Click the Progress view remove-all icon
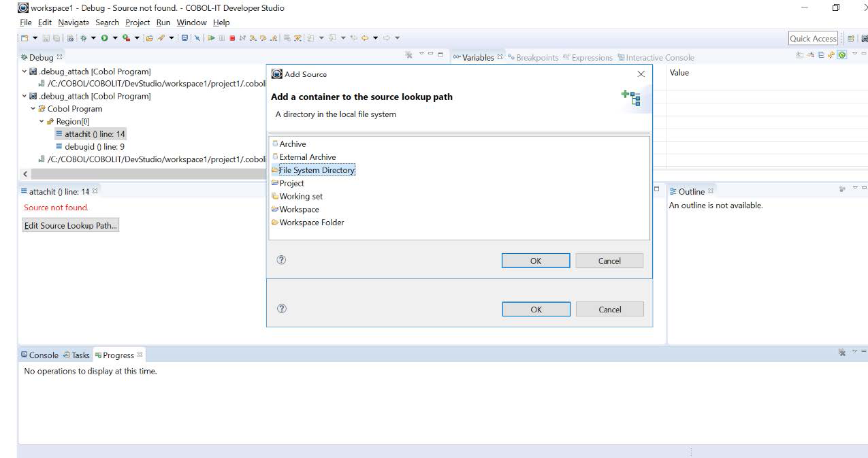The image size is (868, 458). click(842, 352)
